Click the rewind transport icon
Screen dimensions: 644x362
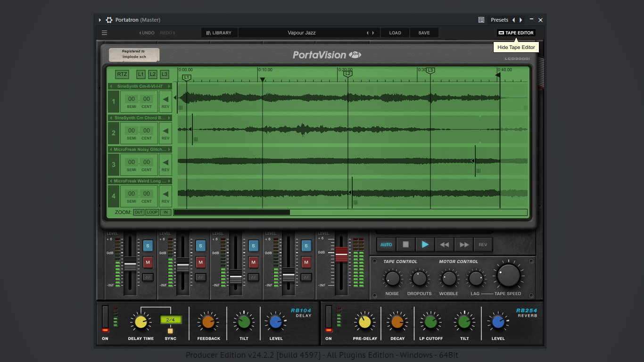444,245
